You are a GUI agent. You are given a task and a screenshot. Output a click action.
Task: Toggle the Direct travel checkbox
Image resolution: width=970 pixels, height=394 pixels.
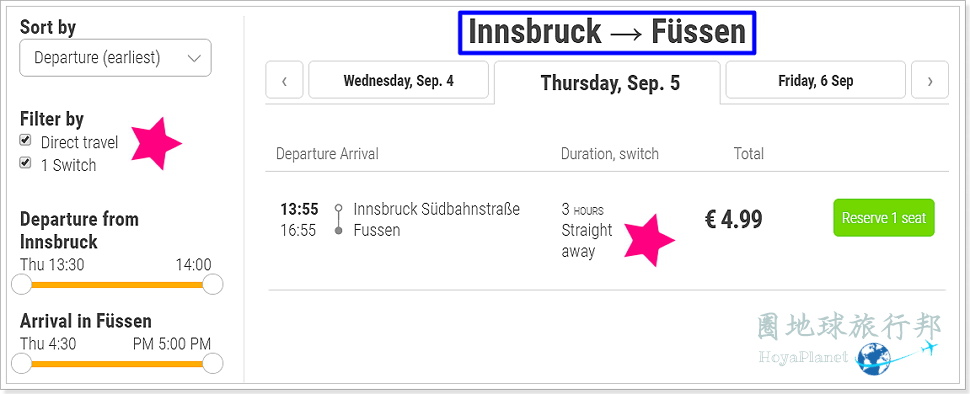tap(25, 140)
